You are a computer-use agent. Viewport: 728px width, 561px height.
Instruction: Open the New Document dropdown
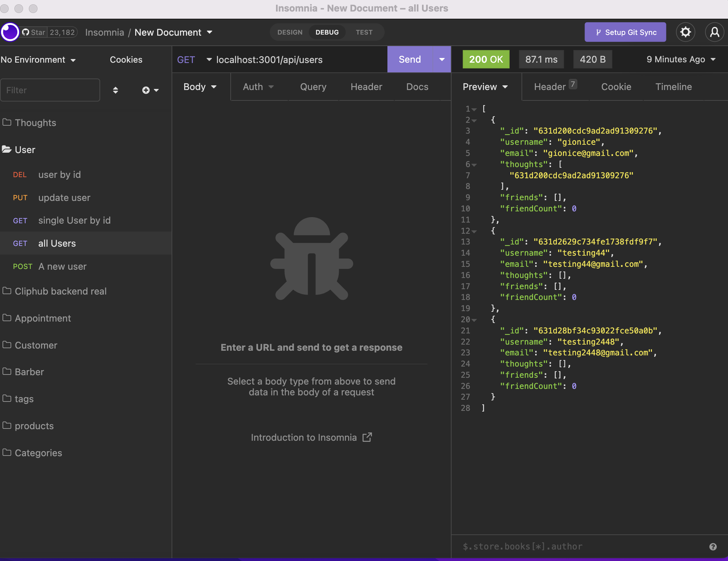(x=173, y=32)
